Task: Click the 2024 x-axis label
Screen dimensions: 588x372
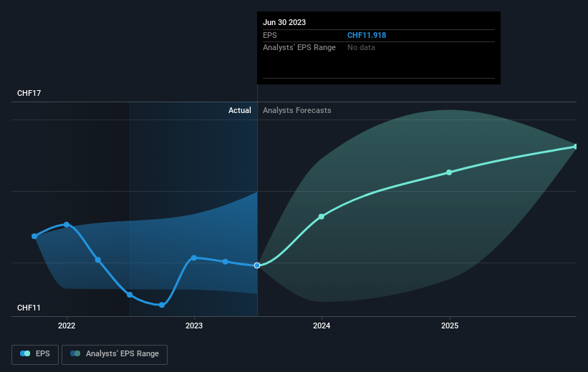Action: pos(322,325)
